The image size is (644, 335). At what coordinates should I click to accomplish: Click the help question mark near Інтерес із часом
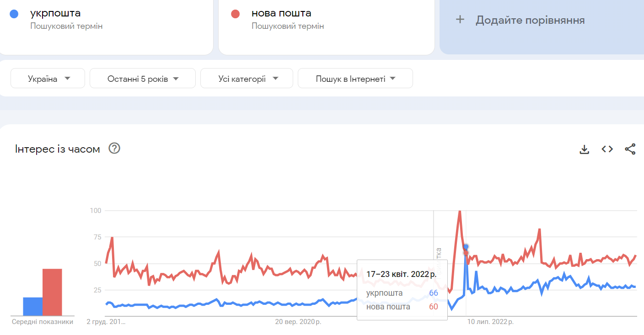(115, 149)
